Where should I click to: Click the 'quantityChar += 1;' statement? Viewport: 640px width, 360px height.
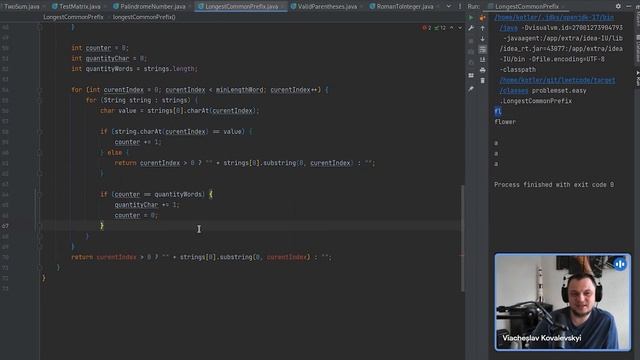147,205
